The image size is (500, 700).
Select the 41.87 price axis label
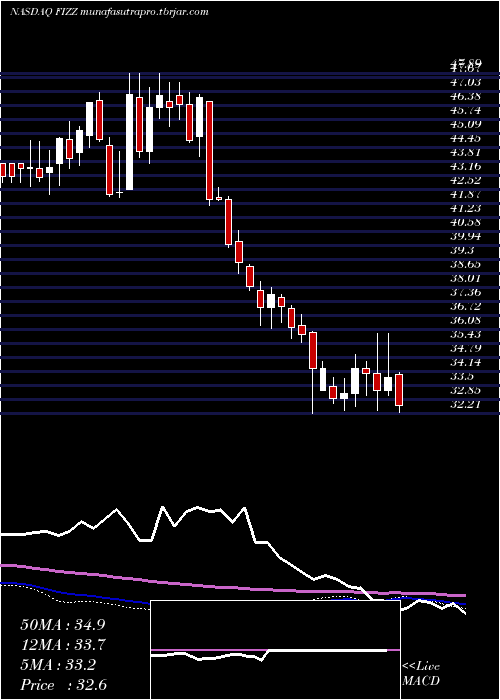click(465, 194)
